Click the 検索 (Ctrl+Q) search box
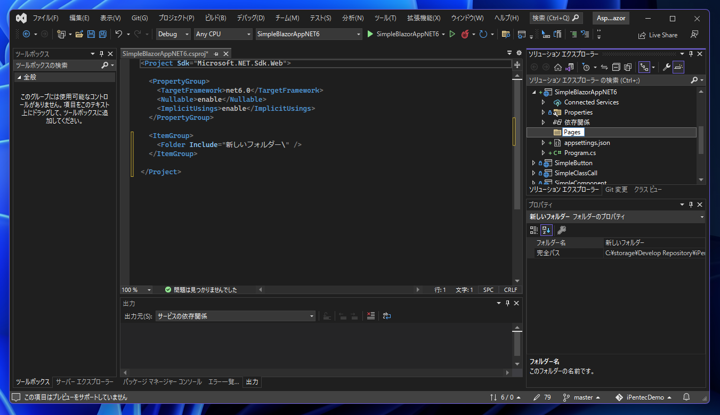This screenshot has width=720, height=415. [x=555, y=18]
